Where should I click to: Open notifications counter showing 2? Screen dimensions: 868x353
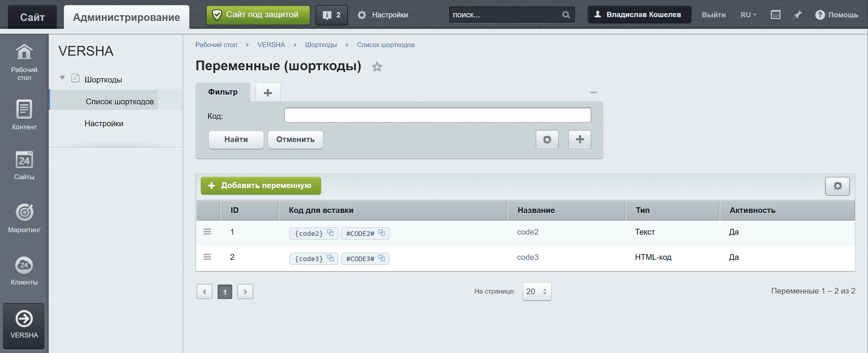click(331, 15)
